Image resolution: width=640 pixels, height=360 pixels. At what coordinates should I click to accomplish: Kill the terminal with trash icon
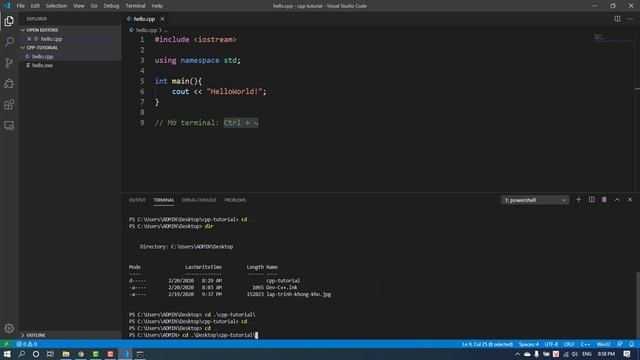[x=604, y=200]
